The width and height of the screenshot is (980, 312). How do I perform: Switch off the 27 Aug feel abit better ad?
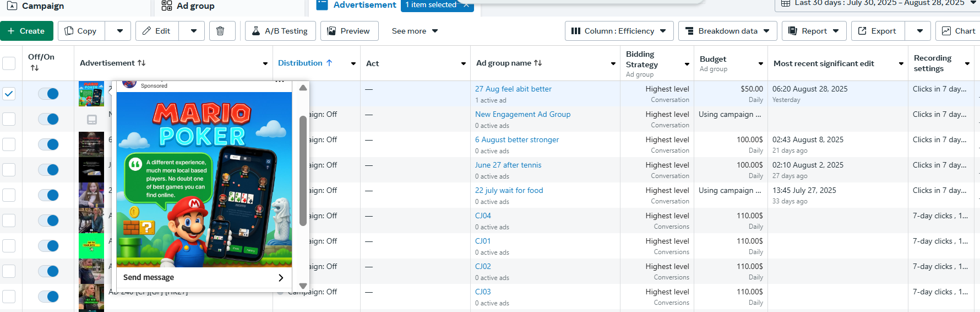[x=48, y=94]
